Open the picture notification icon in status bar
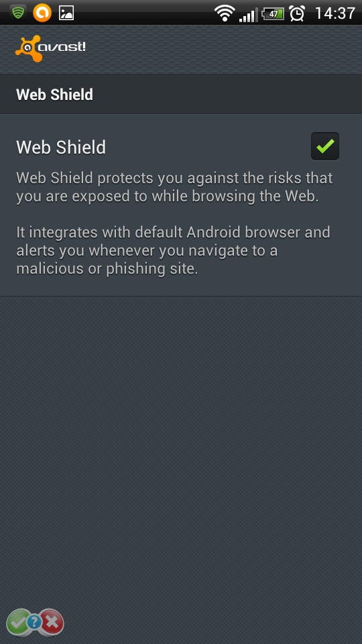The height and width of the screenshot is (644, 362). pos(66,13)
